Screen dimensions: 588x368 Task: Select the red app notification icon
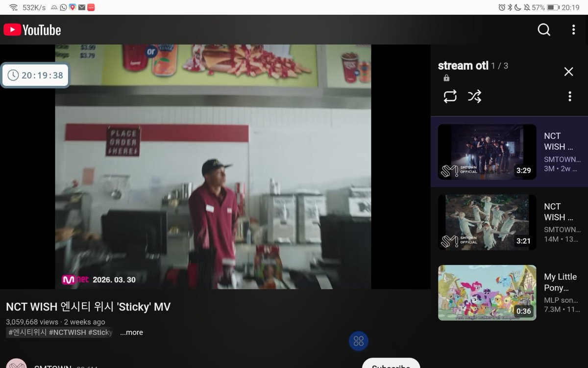pyautogui.click(x=91, y=7)
